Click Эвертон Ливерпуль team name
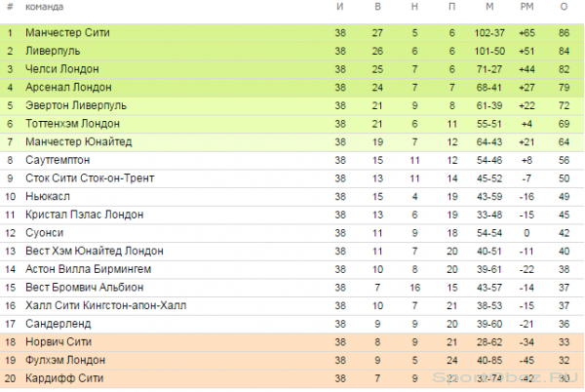Screen dimensions: 585x392 click(x=76, y=105)
